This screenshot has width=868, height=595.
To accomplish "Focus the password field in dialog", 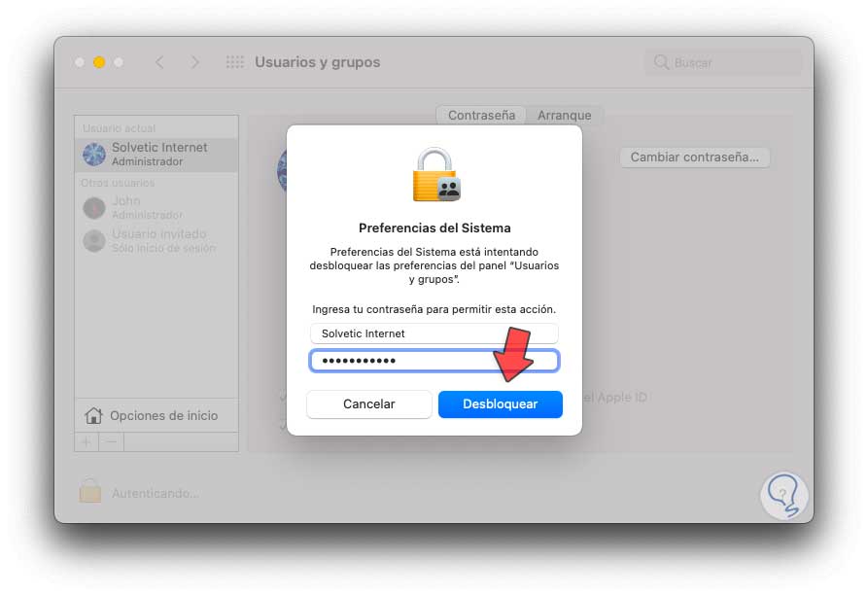I will 434,361.
